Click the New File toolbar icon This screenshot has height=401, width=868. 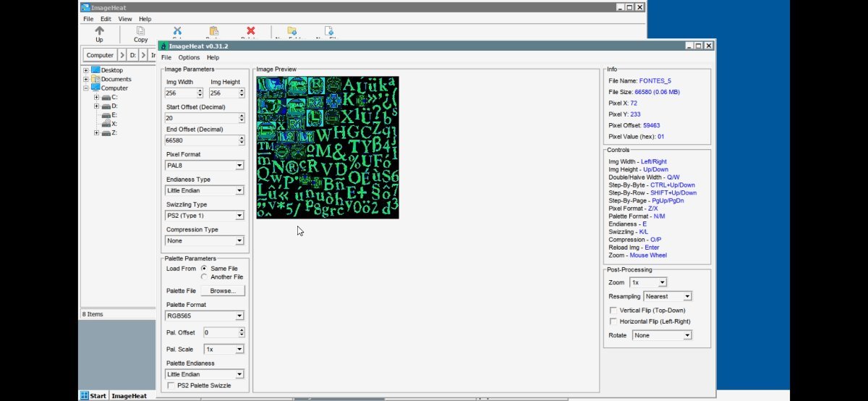tap(328, 31)
